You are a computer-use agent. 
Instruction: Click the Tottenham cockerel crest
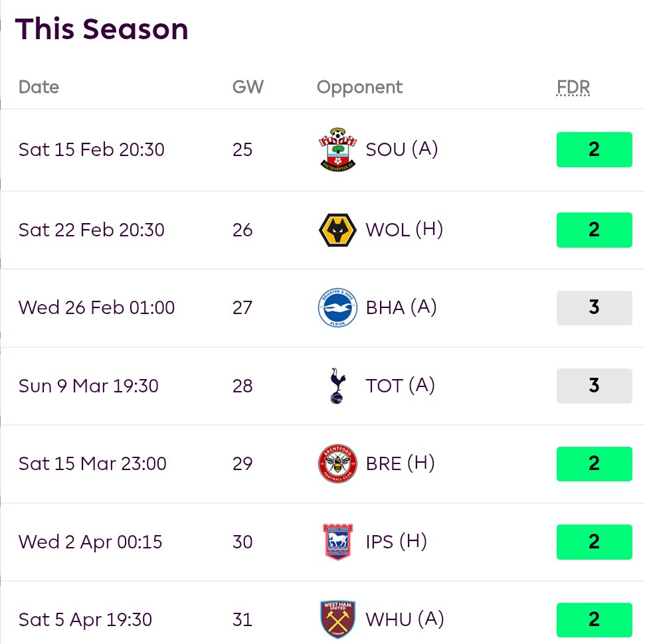337,386
